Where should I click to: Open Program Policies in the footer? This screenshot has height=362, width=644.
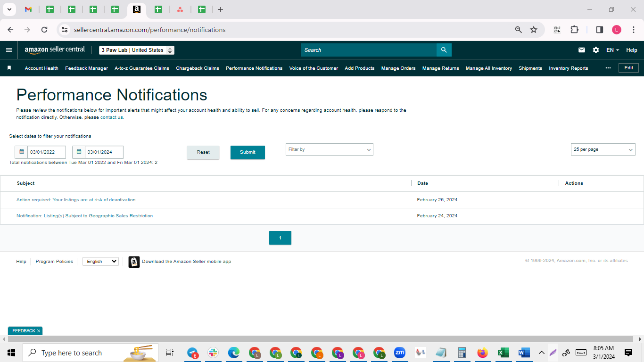54,262
